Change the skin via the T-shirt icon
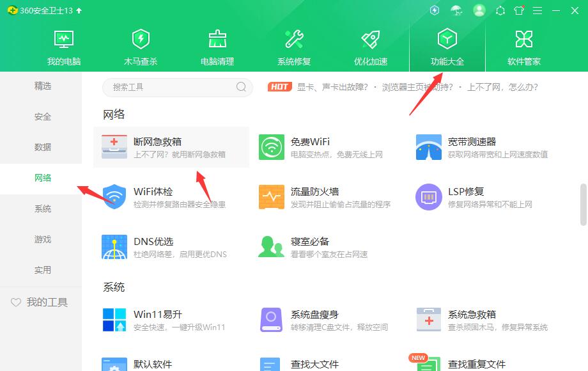 (518, 10)
